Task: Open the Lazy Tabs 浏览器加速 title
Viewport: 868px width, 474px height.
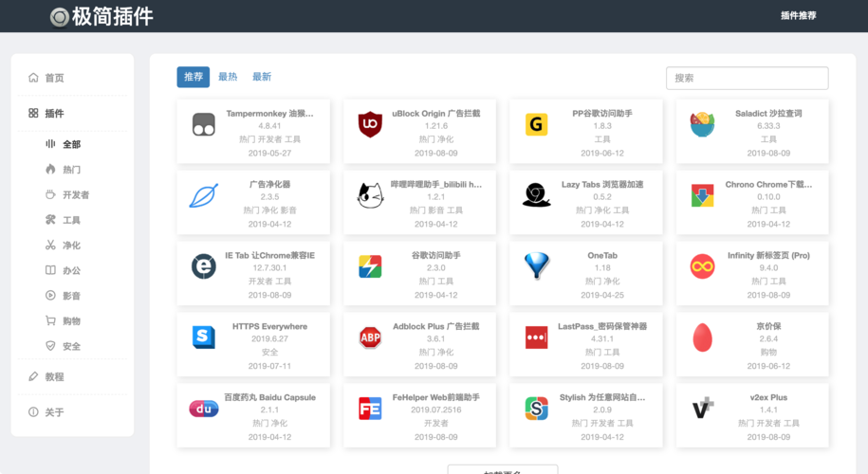Action: (602, 184)
